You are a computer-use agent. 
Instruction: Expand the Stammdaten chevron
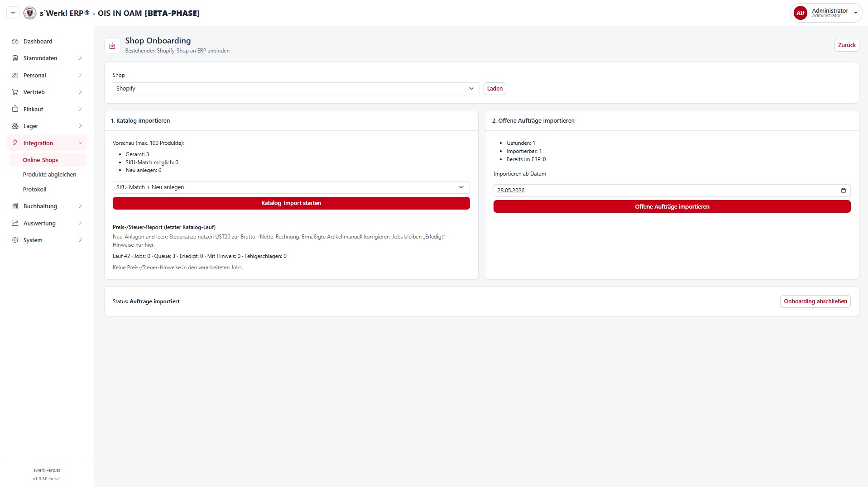[x=80, y=58]
